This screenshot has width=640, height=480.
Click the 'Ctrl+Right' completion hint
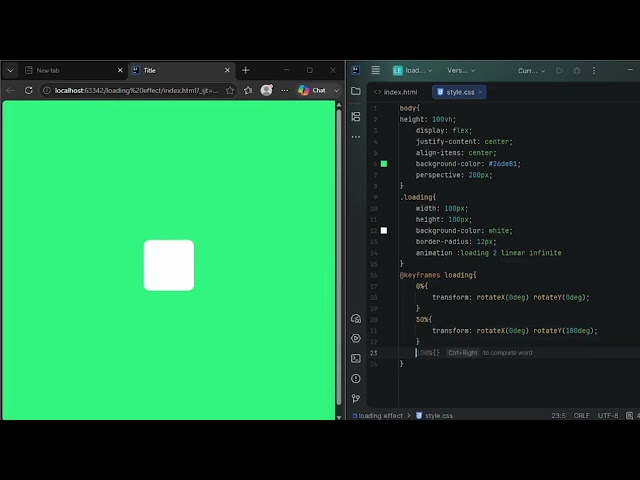click(462, 353)
